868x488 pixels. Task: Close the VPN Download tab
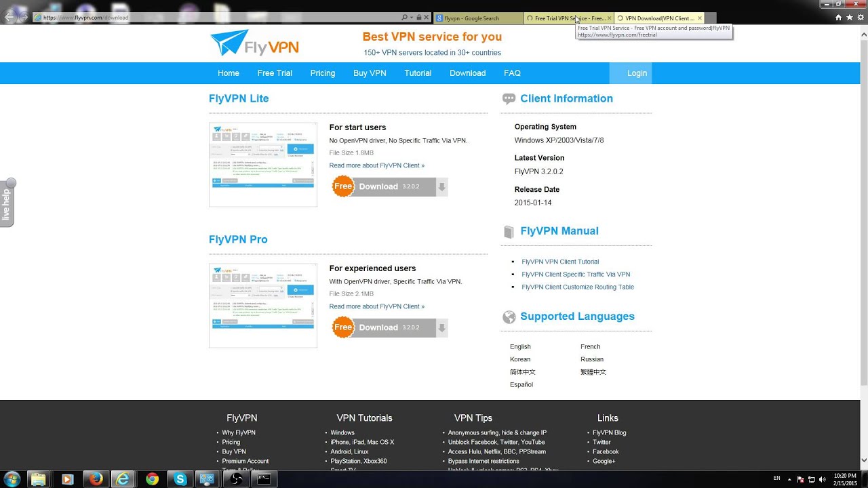point(699,18)
